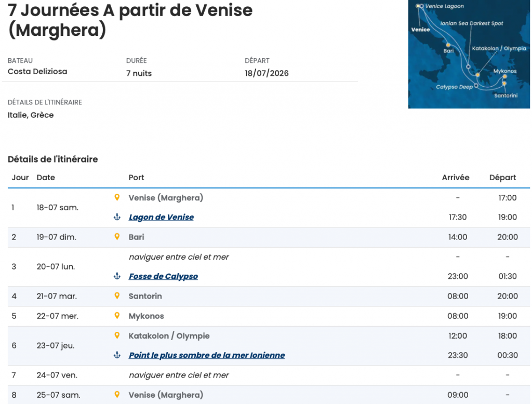Click anchor icon for Point le plus sombre
532x404 pixels.
pos(117,355)
